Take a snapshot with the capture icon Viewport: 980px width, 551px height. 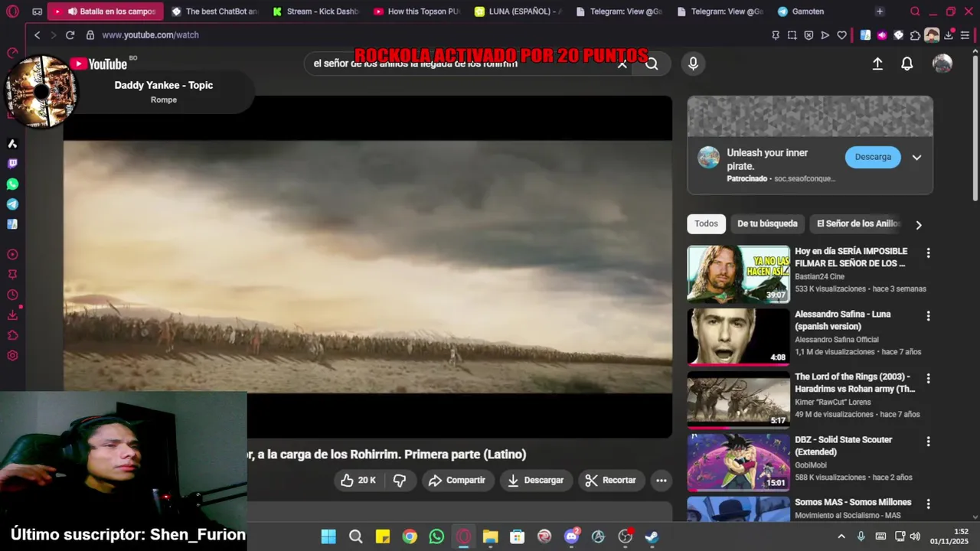792,35
